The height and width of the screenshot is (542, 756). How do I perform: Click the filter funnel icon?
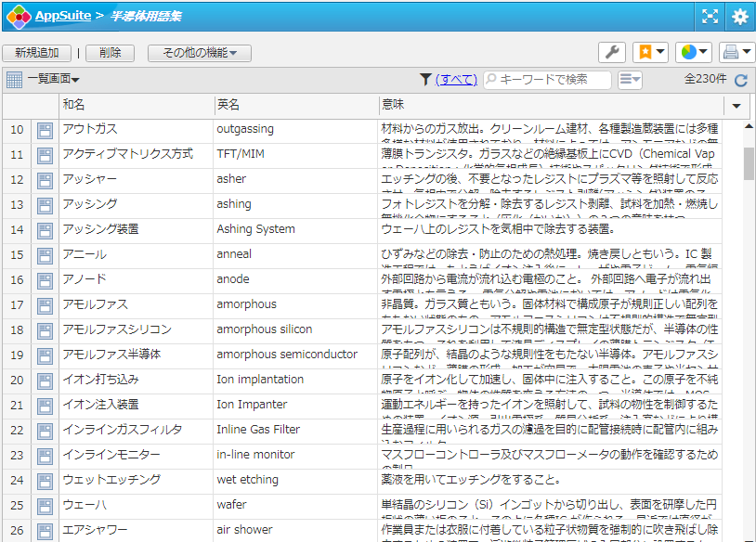point(425,81)
